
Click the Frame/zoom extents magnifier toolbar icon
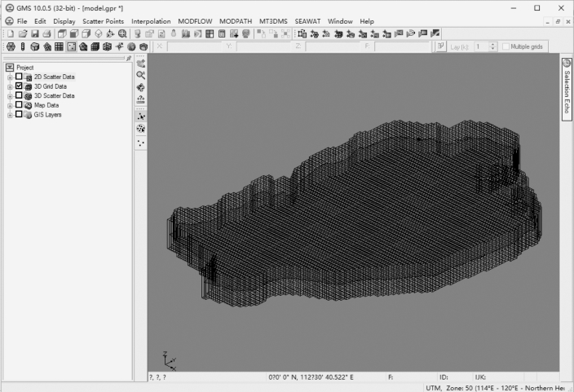(x=122, y=33)
